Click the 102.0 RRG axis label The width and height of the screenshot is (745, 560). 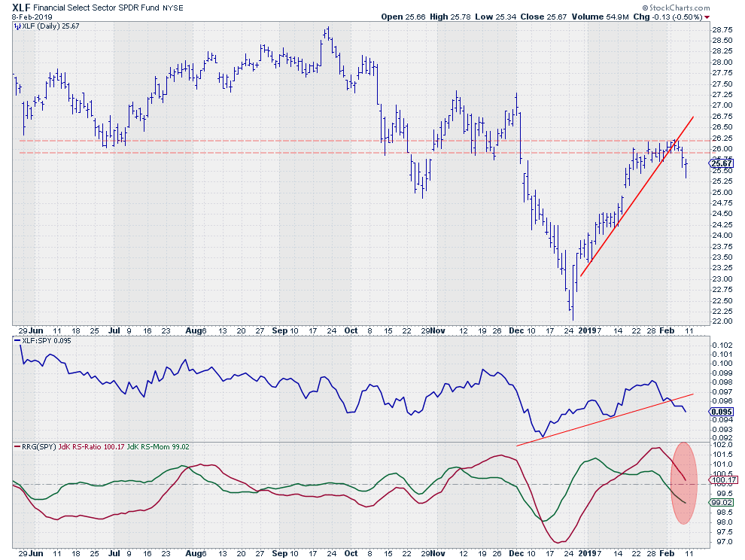coord(721,445)
